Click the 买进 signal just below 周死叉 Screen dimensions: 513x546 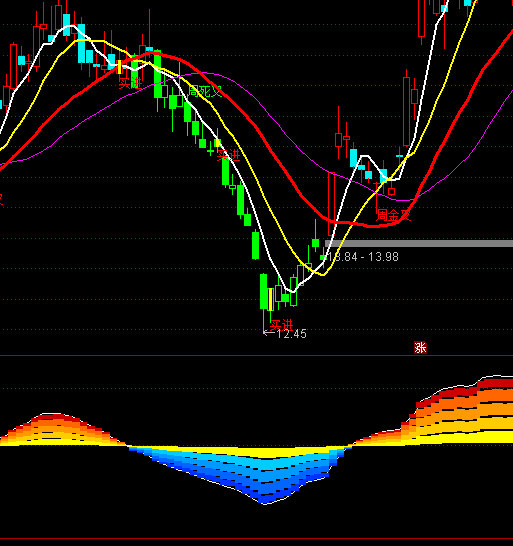tap(229, 155)
